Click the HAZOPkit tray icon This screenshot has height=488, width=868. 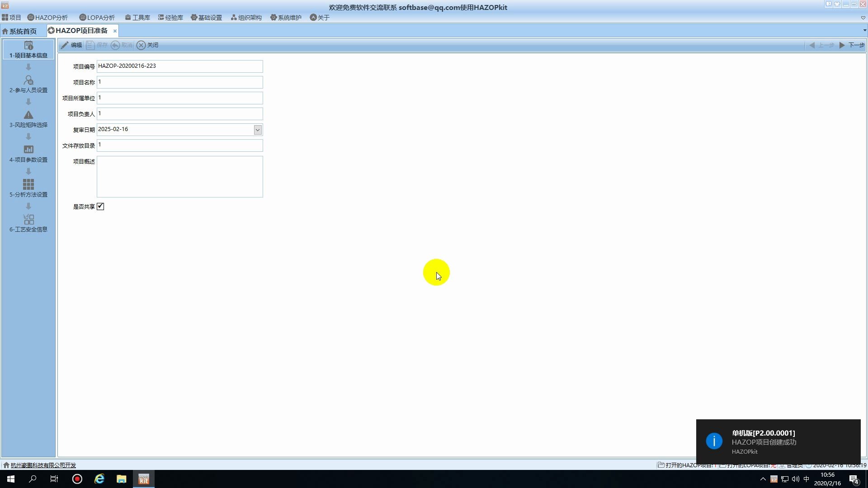774,479
